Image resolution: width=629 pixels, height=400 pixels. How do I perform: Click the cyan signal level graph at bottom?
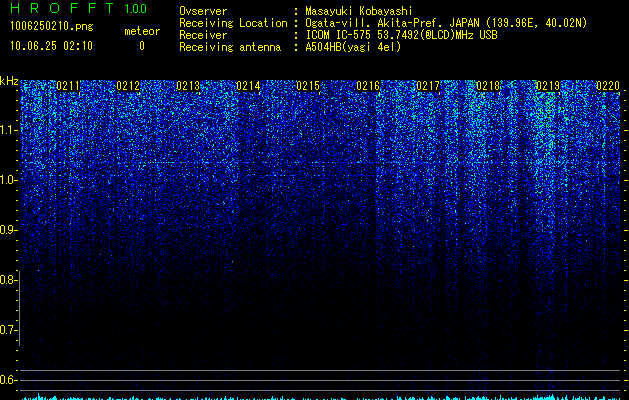[x=321, y=397]
